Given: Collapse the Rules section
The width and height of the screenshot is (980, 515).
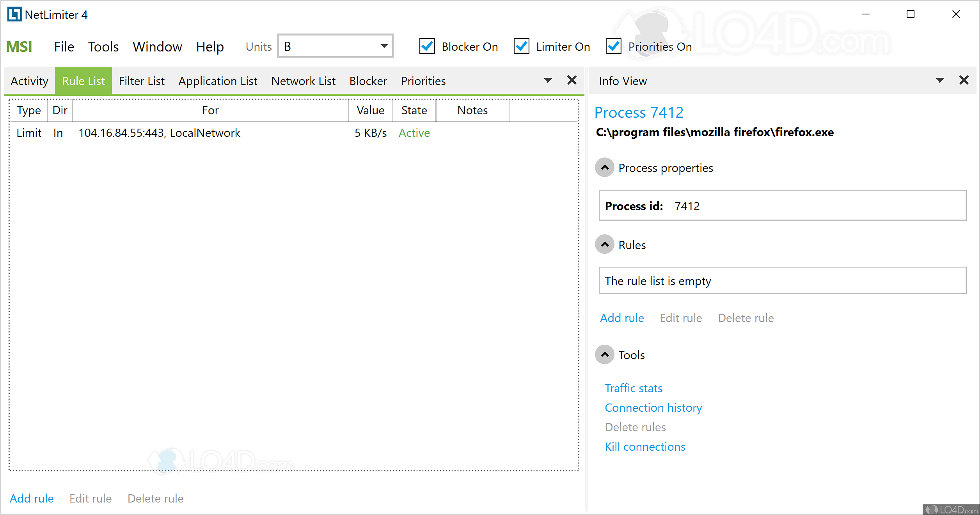Looking at the screenshot, I should [x=605, y=244].
